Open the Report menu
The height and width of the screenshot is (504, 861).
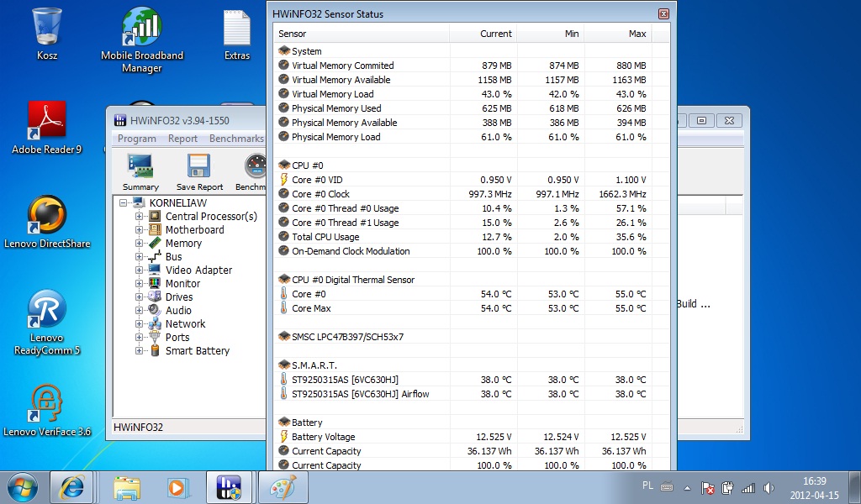(x=182, y=139)
